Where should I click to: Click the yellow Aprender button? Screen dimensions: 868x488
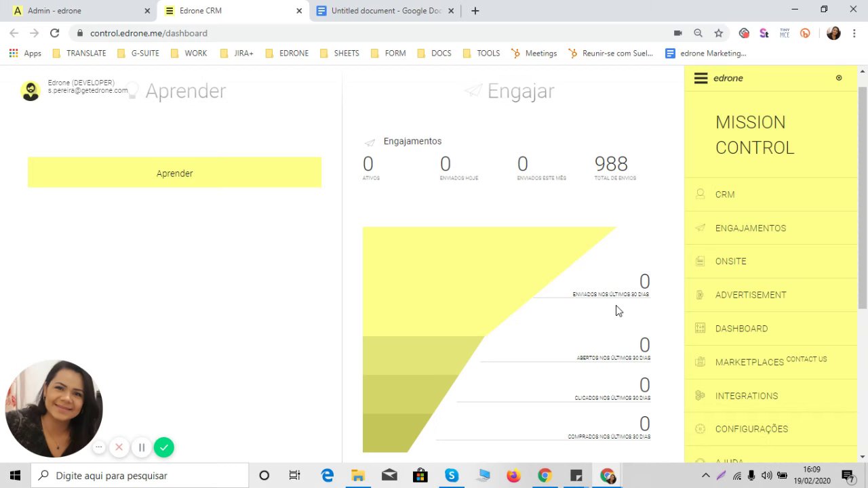pyautogui.click(x=174, y=173)
